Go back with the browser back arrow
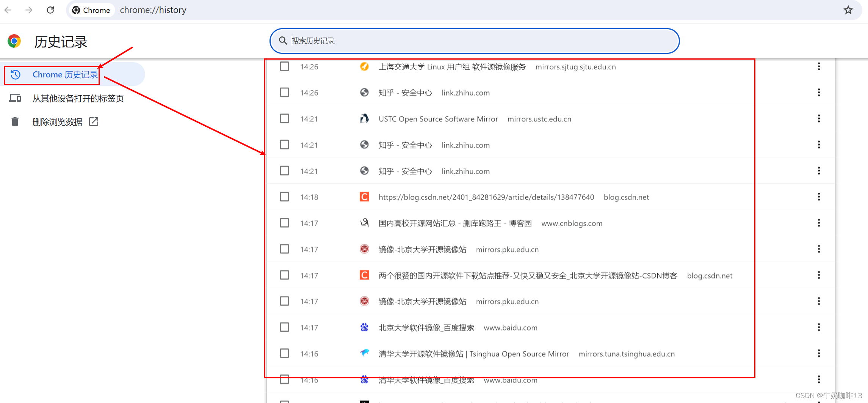The width and height of the screenshot is (868, 403). [8, 10]
